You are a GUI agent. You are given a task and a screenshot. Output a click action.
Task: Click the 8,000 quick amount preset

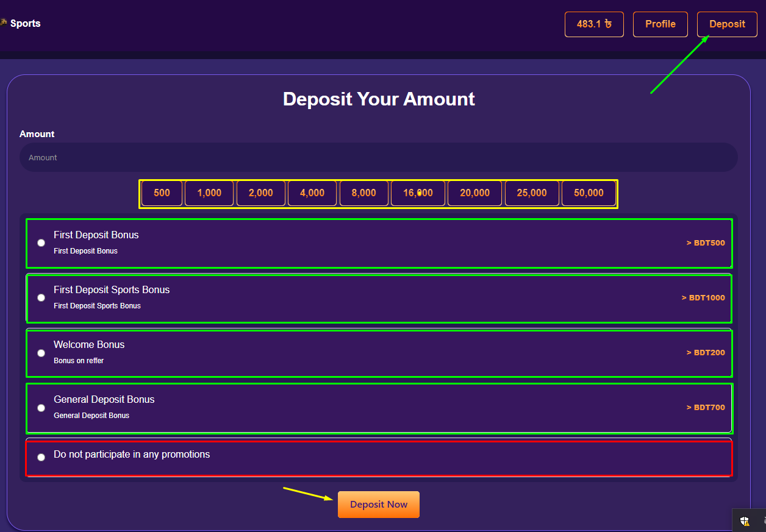(x=363, y=193)
